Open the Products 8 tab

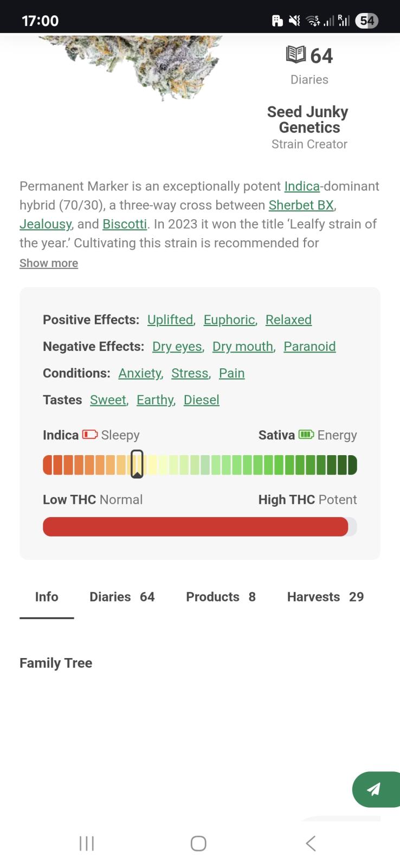coord(221,597)
